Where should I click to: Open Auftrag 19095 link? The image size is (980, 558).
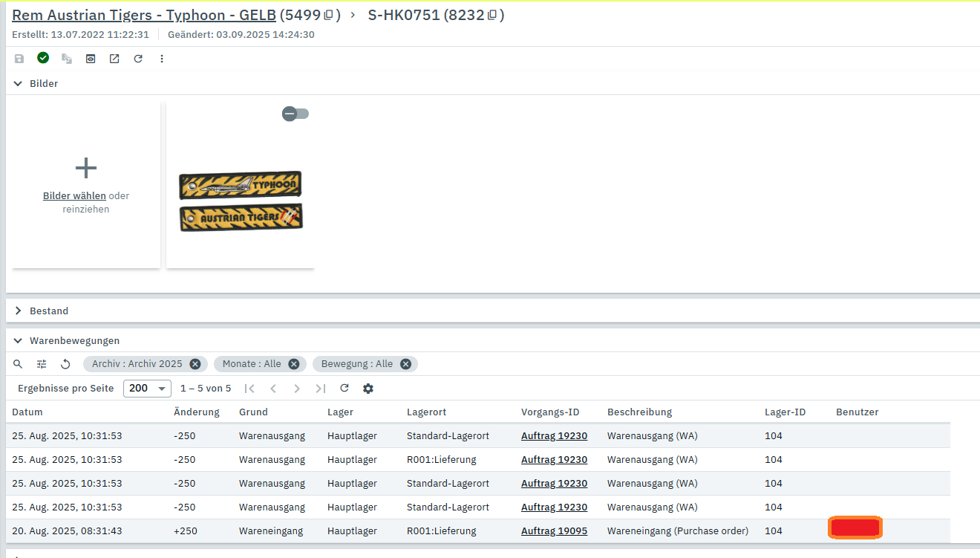coord(554,531)
